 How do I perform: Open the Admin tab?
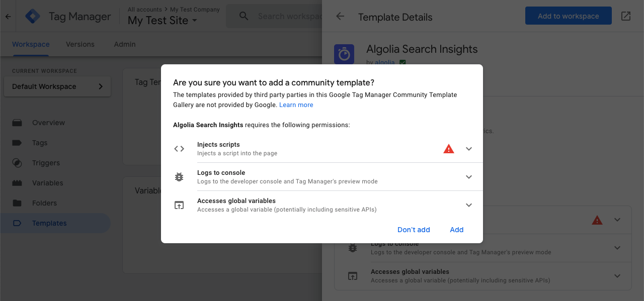124,44
